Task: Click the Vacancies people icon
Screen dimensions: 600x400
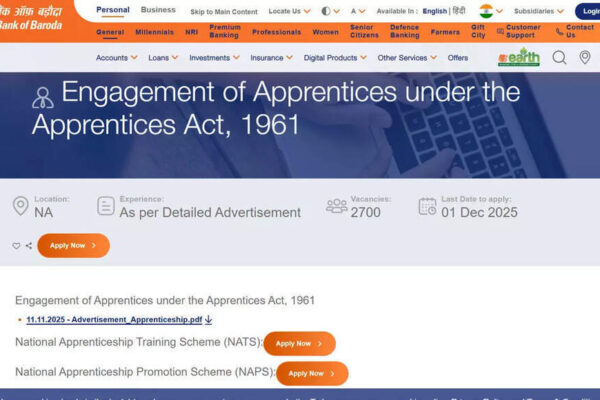Action: [337, 206]
